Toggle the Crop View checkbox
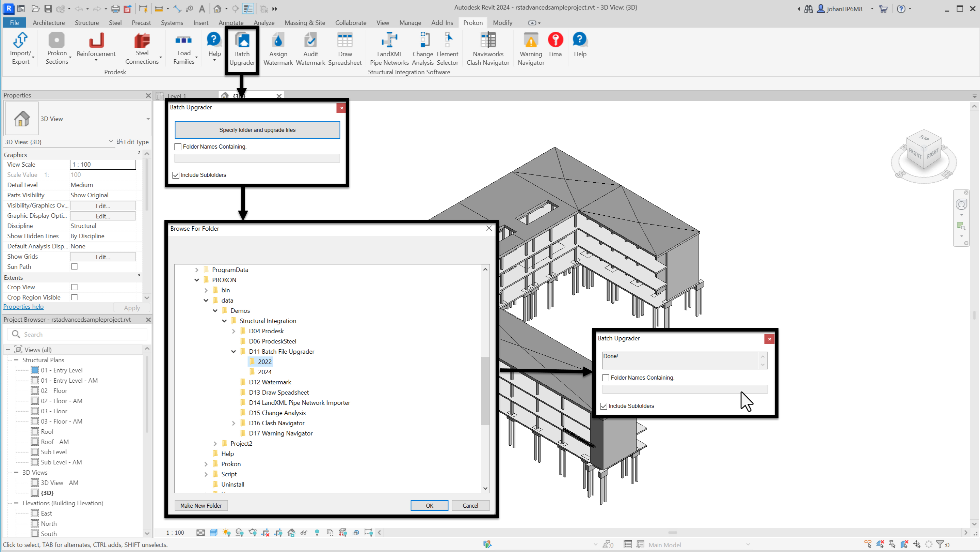 75,287
